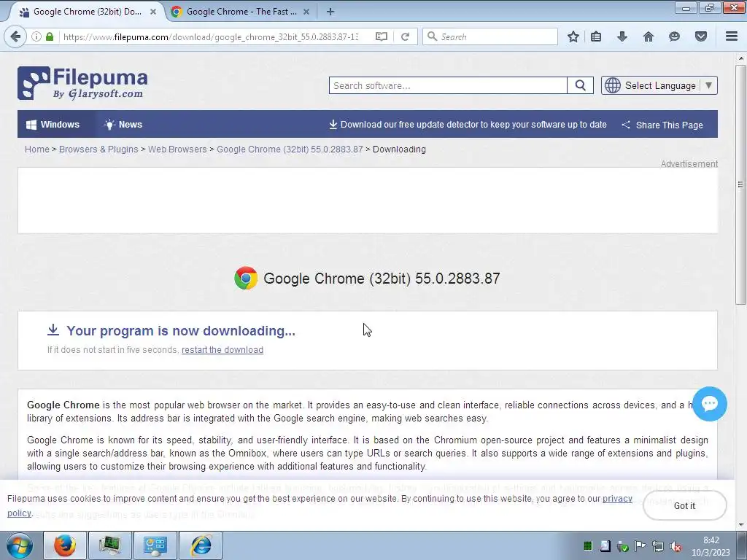Screen dimensions: 747x560
Task: Accept cookies with Got it button
Action: pos(684,506)
